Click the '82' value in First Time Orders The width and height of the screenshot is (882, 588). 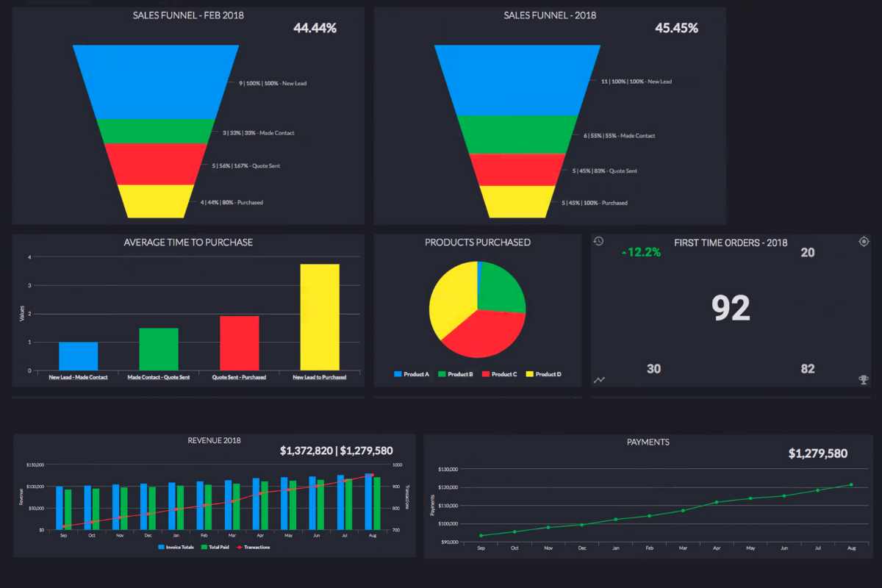click(x=808, y=369)
